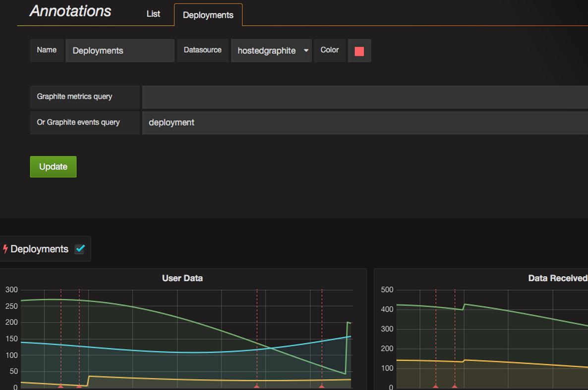
Task: Select the Deployments tab
Action: pyautogui.click(x=208, y=15)
